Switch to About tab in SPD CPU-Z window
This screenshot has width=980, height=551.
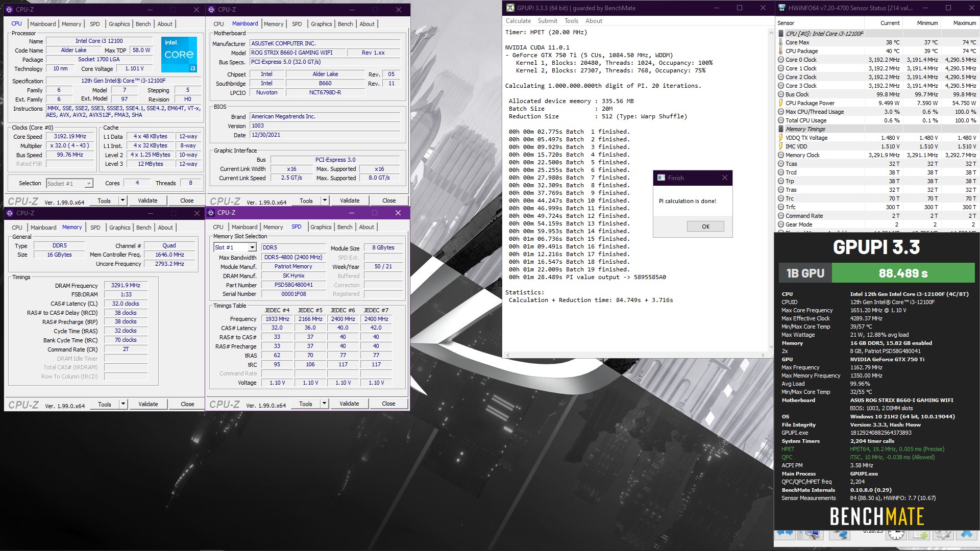point(366,227)
